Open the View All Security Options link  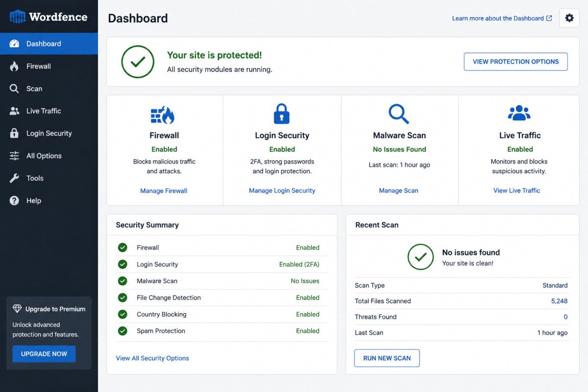coord(152,358)
